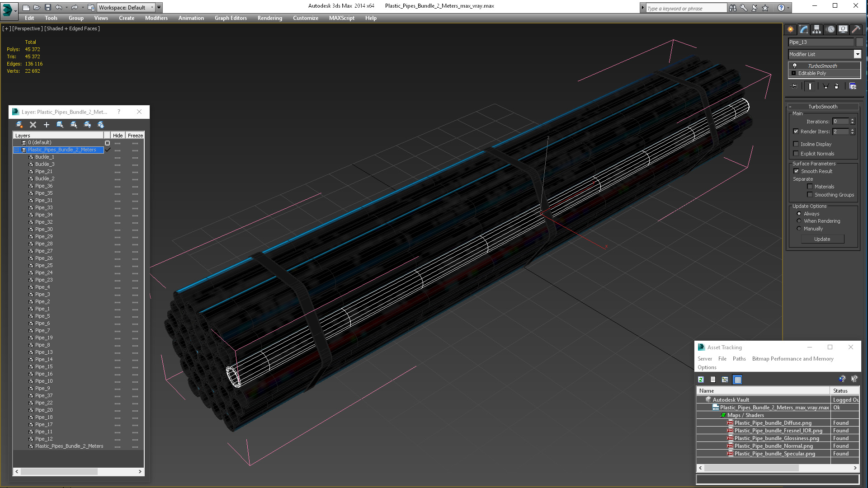Click the Pipe_13 object color swatch
Image resolution: width=868 pixels, height=488 pixels.
[859, 42]
